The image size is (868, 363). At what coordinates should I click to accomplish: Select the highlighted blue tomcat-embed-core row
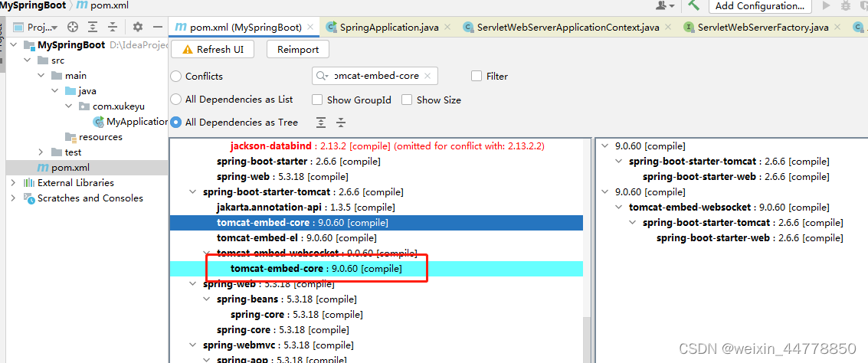tap(376, 223)
